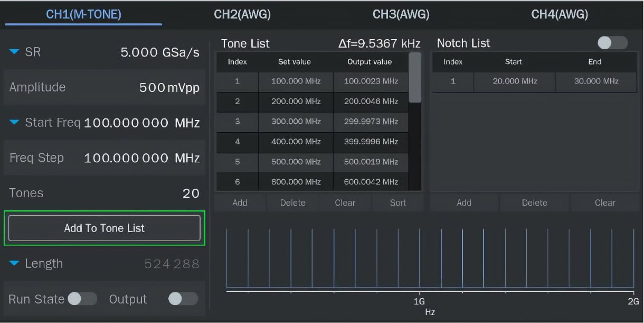The width and height of the screenshot is (644, 323).
Task: Click set value 200.000 MHz cell
Action: [x=296, y=101]
